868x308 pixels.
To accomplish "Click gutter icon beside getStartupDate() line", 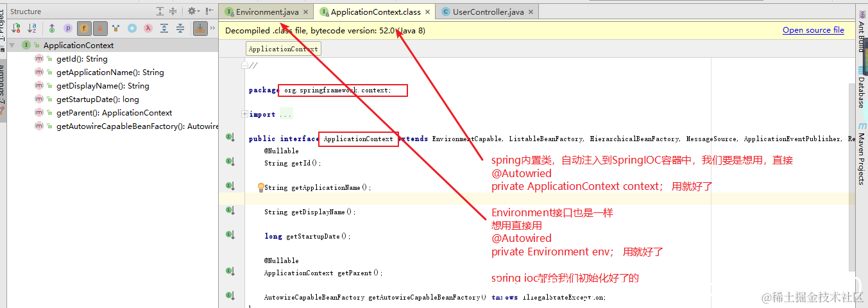I will [230, 235].
